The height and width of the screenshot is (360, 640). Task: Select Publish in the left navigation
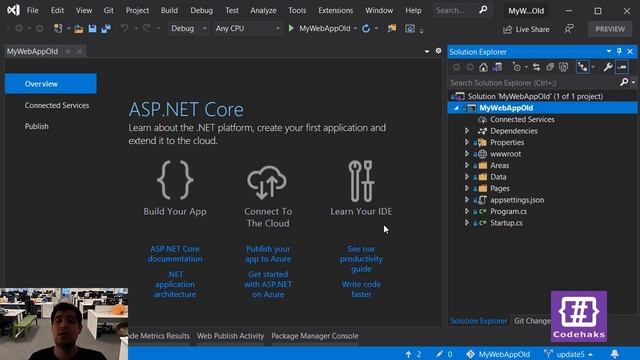[x=36, y=126]
